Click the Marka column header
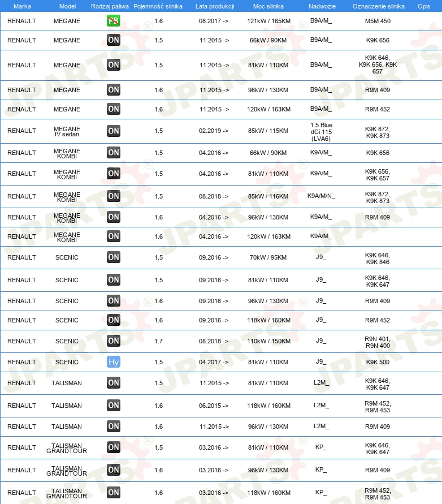This screenshot has width=442, height=504. (22, 6)
